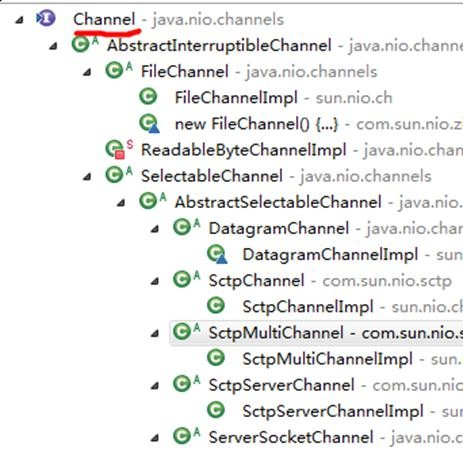463x449 pixels.
Task: Select the SctpServerChannel entry
Action: click(281, 385)
